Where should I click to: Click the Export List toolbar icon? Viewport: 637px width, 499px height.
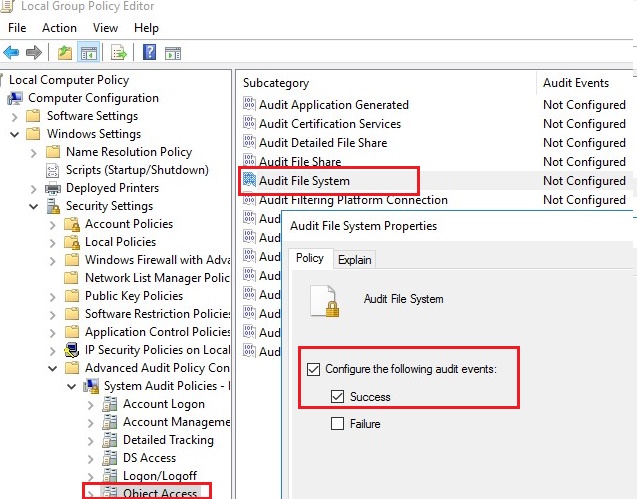(119, 52)
